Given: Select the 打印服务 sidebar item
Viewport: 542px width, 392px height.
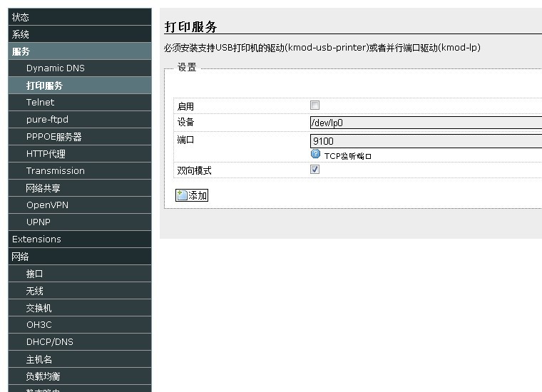Looking at the screenshot, I should [80, 86].
